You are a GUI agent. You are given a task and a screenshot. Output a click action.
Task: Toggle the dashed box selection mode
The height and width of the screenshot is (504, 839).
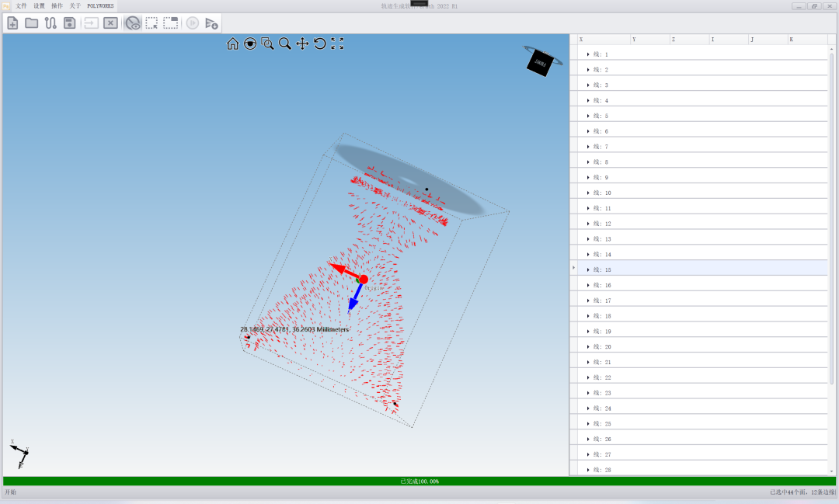point(151,23)
